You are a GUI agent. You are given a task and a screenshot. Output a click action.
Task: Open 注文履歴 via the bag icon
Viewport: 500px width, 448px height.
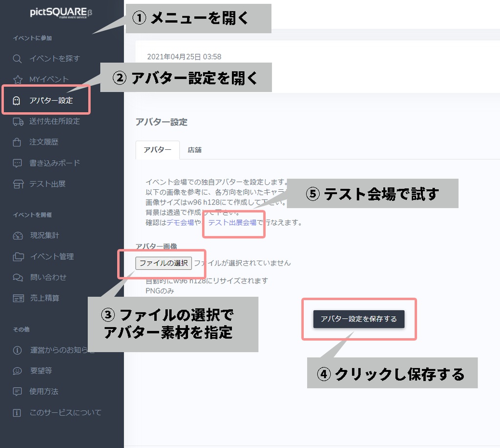[x=17, y=142]
